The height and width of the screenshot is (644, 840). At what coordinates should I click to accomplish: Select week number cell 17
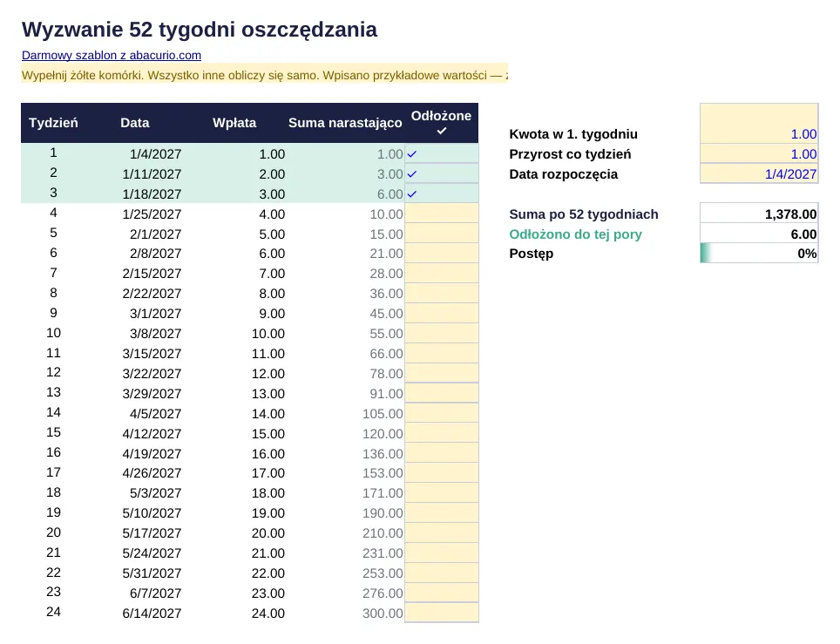pos(53,472)
